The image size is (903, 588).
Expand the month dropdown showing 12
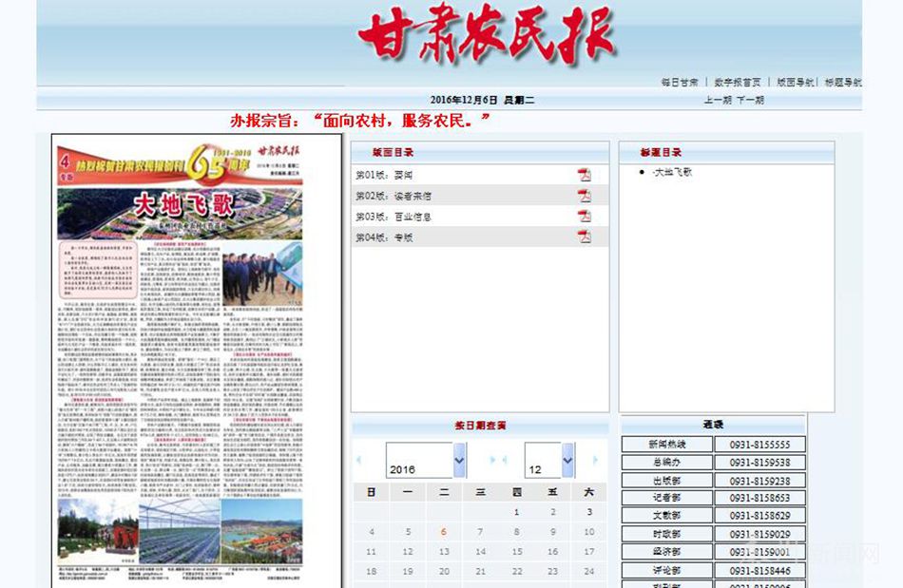(x=567, y=461)
